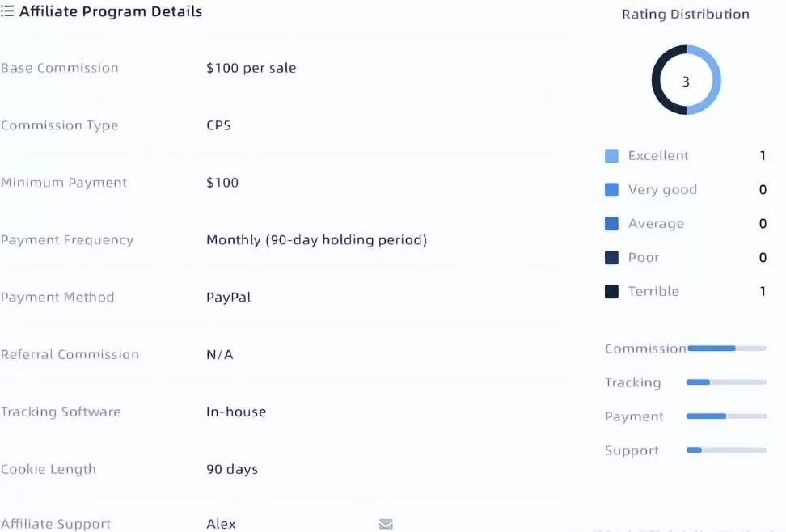Click the Excellent rating color swatch

[611, 156]
